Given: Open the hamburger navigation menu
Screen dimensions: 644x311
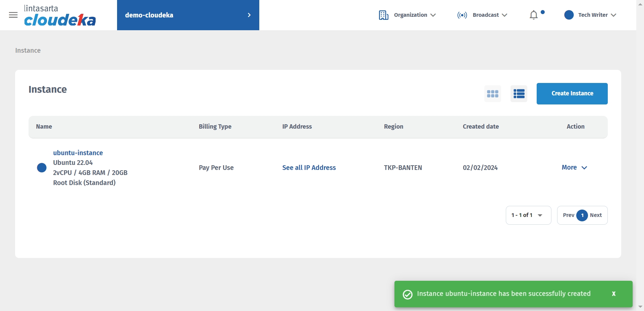Looking at the screenshot, I should point(13,15).
